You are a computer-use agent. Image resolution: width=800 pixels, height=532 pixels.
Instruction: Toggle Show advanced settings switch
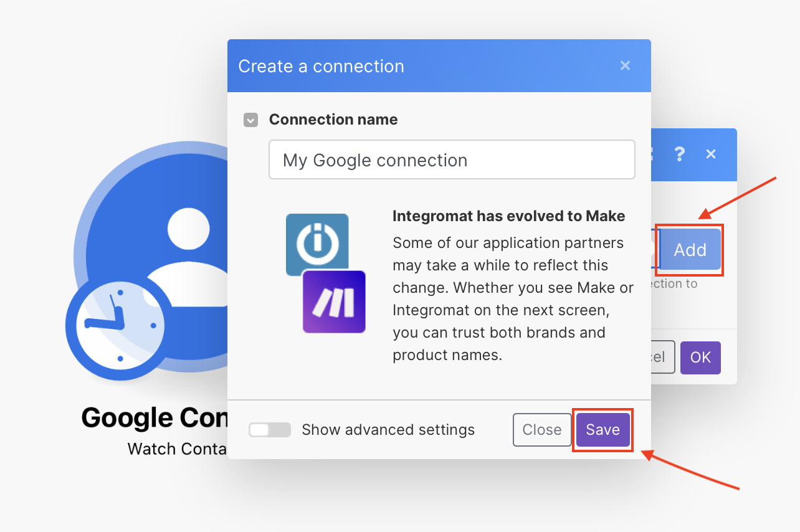click(x=269, y=430)
